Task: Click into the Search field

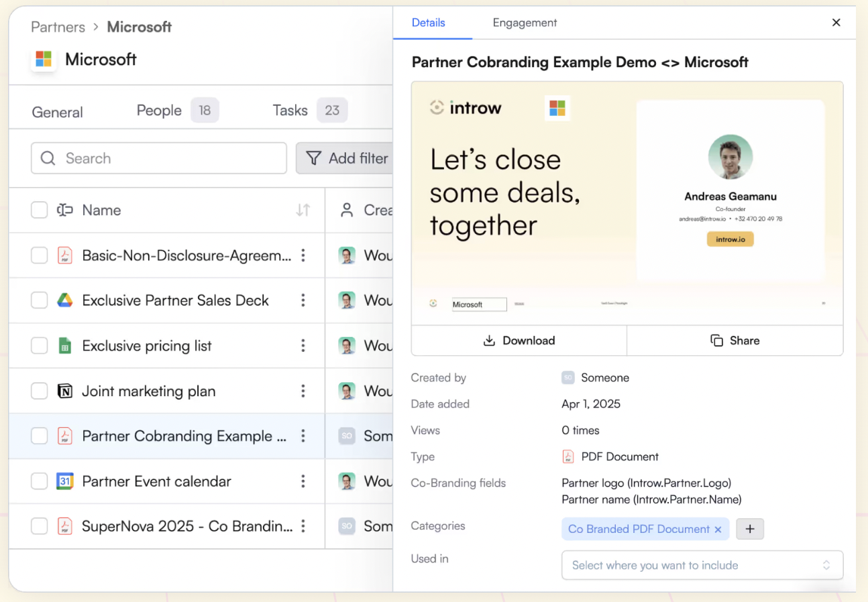Action: pyautogui.click(x=159, y=158)
